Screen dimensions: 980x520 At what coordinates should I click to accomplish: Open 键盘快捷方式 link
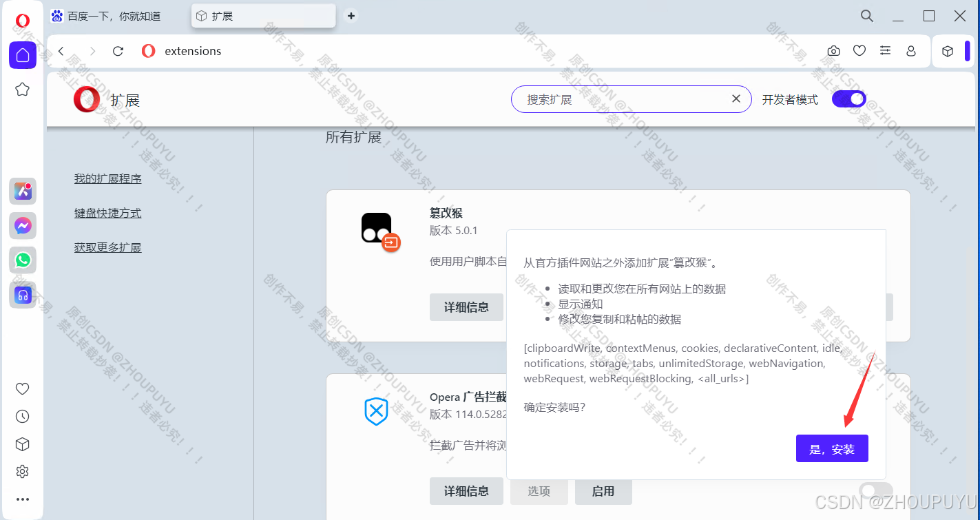[x=108, y=214]
